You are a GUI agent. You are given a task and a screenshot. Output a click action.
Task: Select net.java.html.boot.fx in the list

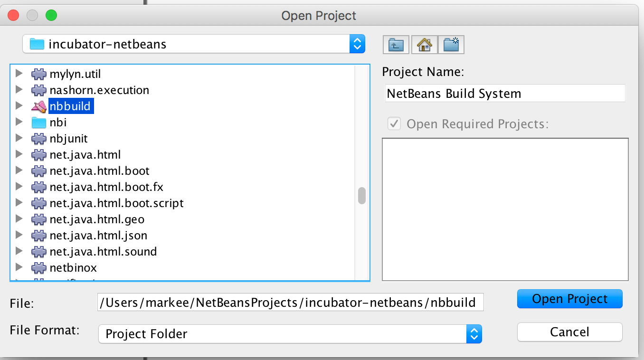point(106,187)
